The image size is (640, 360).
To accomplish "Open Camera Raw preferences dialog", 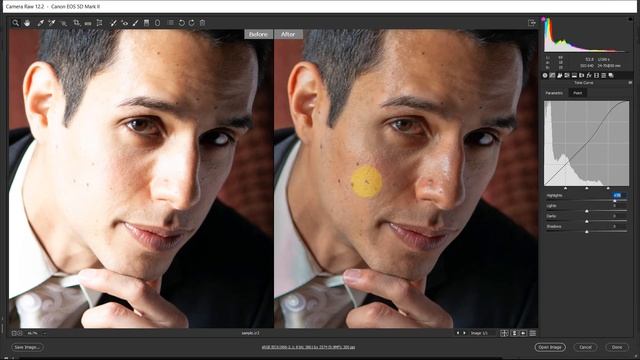I will pyautogui.click(x=171, y=22).
